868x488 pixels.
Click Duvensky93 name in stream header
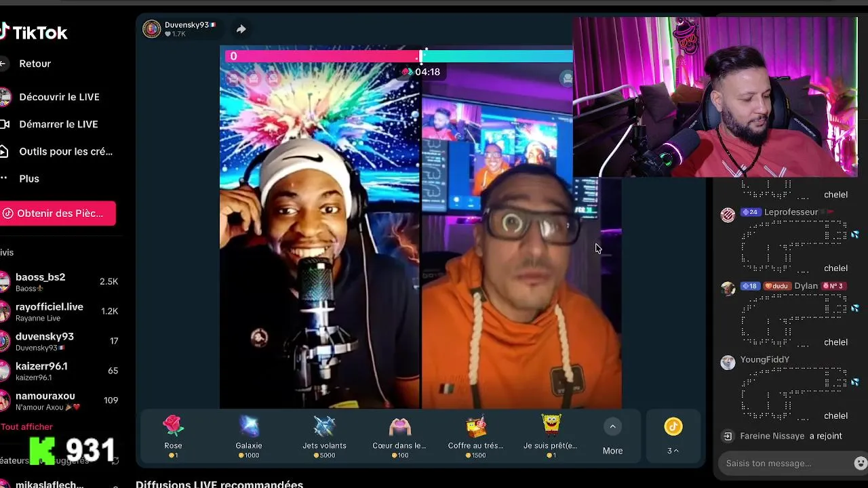189,25
